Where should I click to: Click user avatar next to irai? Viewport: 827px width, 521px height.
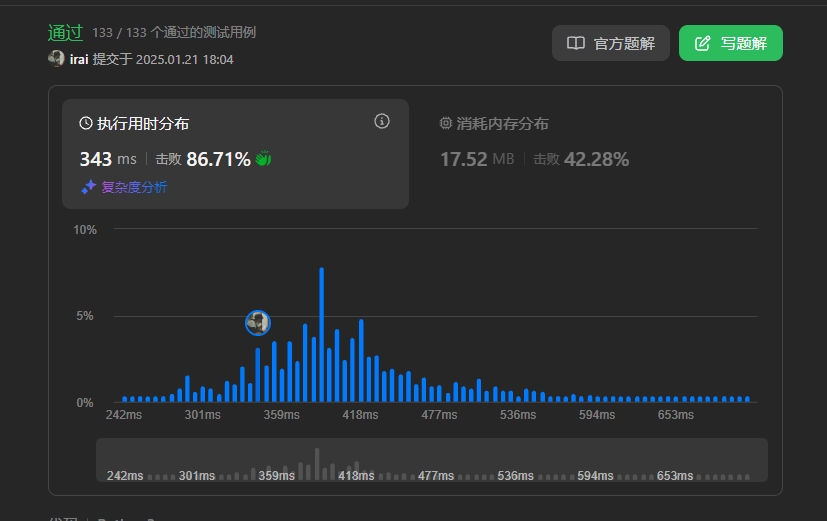pyautogui.click(x=56, y=59)
